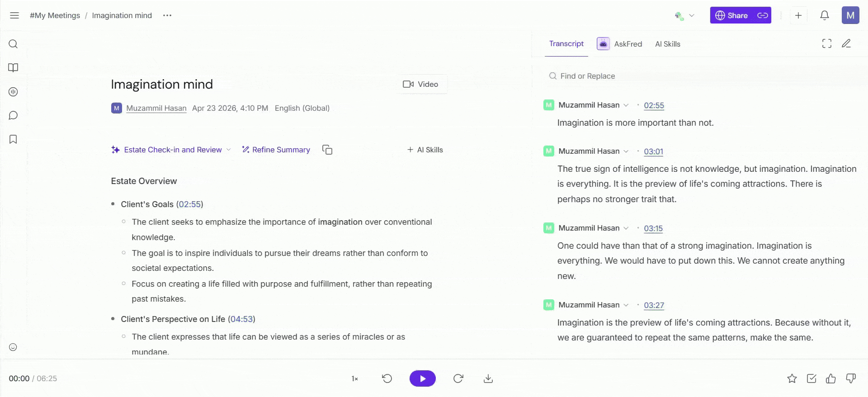The height and width of the screenshot is (397, 868).
Task: Open bookmarks icon in sidebar
Action: 13,139
